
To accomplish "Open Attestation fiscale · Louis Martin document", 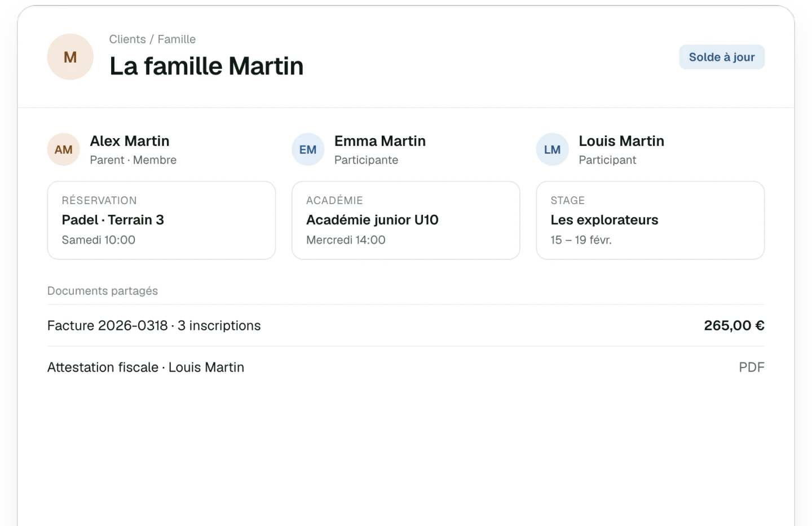I will pos(406,367).
